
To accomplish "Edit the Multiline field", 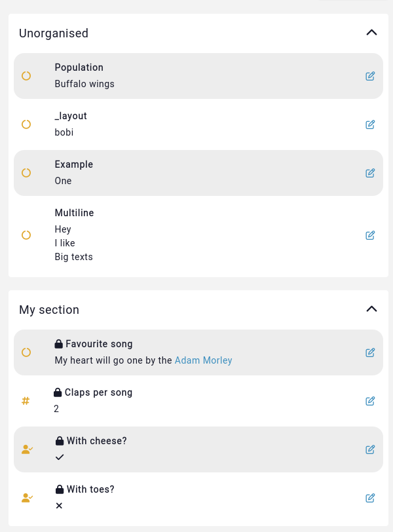I will pos(370,235).
